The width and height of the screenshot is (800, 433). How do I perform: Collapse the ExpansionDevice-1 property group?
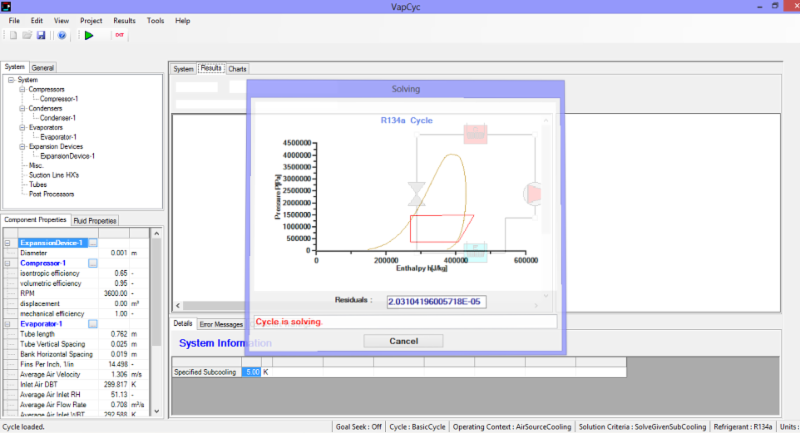pyautogui.click(x=9, y=243)
